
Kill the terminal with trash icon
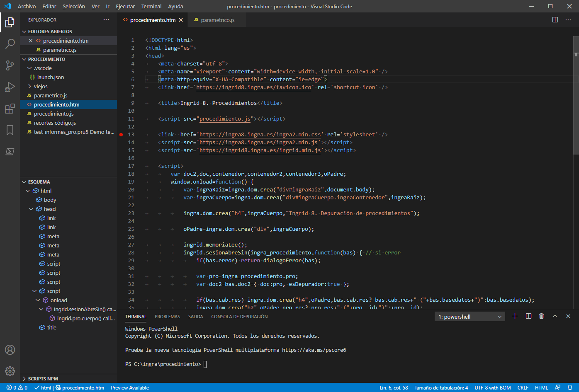point(541,316)
